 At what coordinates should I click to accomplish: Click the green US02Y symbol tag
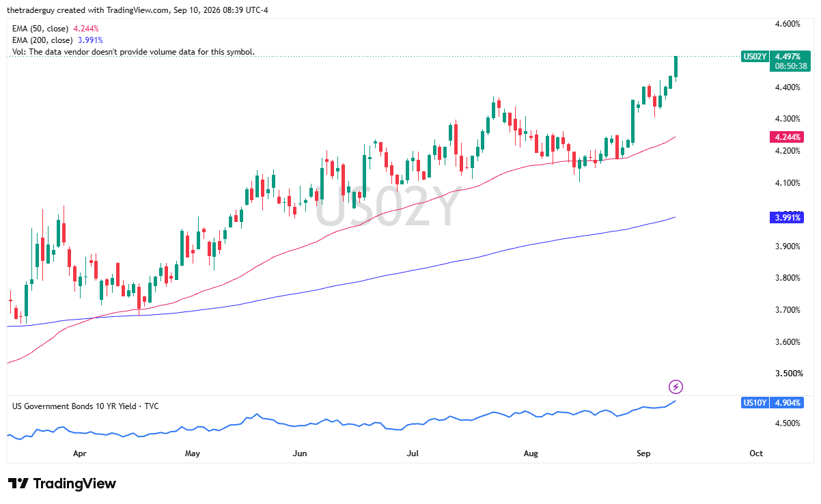[754, 56]
